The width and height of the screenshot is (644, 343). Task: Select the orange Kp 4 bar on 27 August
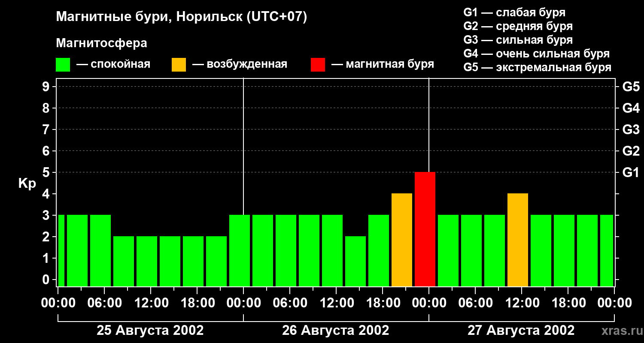518,240
